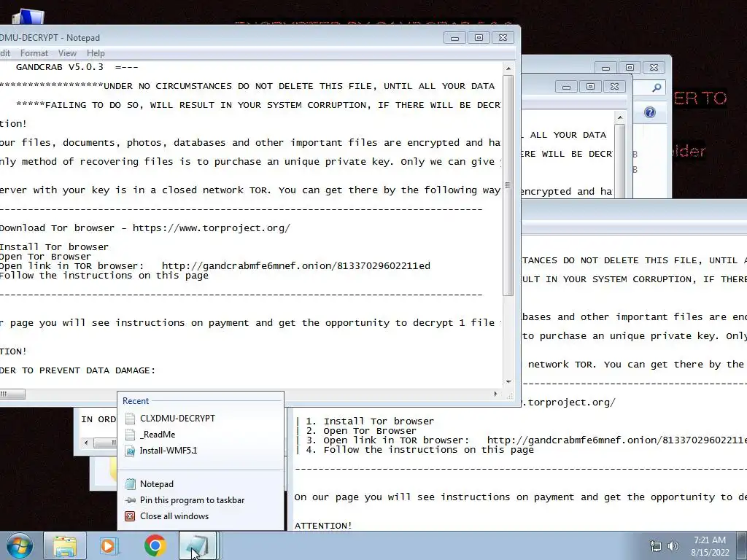Click the gandcrabmfe6mnef.onion link text in front Notepad

[x=296, y=265]
